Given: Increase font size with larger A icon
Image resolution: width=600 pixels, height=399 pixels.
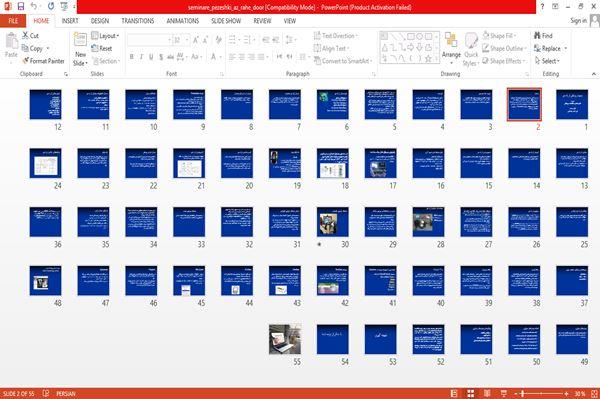Looking at the screenshot, I should pos(196,40).
